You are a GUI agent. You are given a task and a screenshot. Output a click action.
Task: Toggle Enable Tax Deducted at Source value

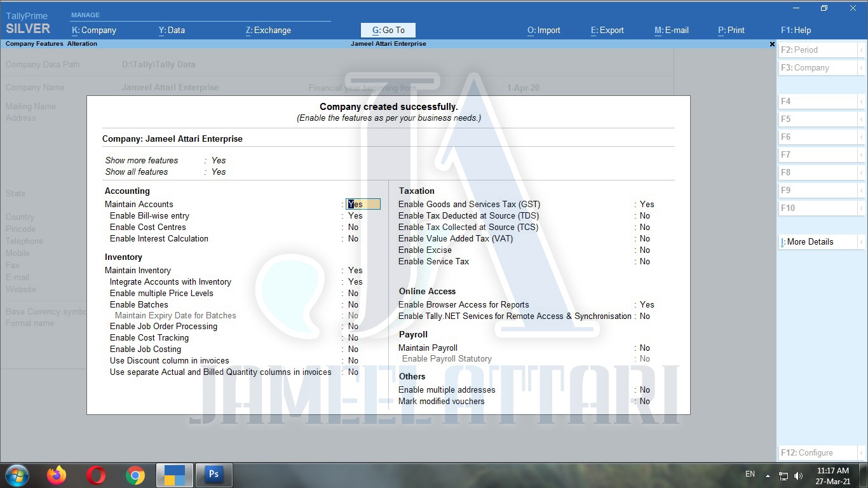[645, 215]
